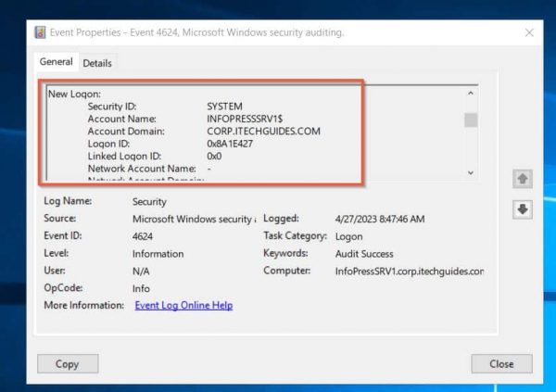Click the OpCode value Info

click(x=141, y=289)
